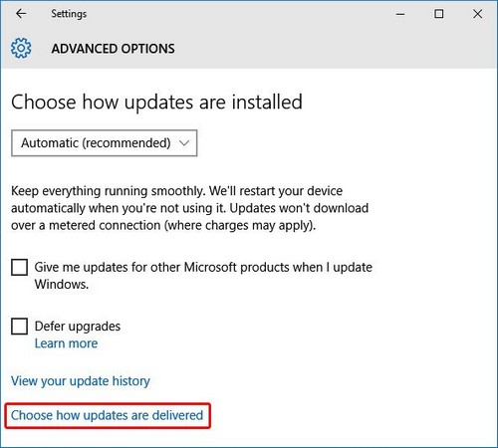The height and width of the screenshot is (448, 498).
Task: Click the chevron on the install mode dropdown
Action: tap(184, 143)
